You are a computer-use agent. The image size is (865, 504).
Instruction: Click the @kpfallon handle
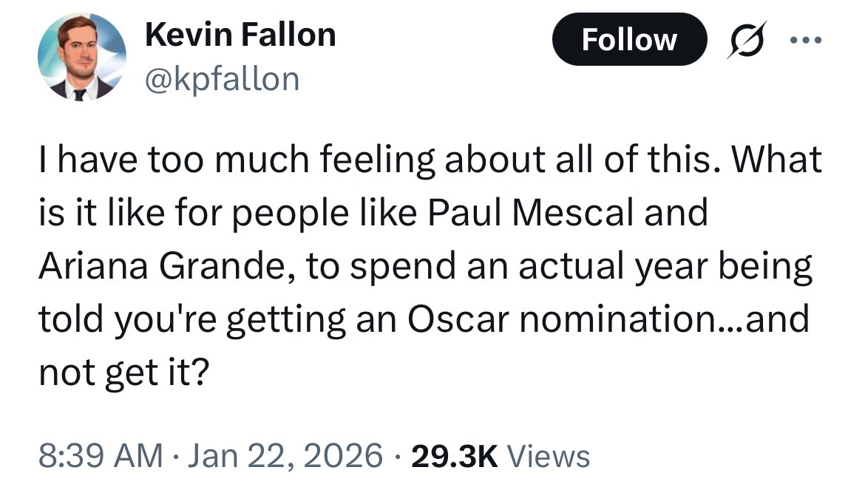point(223,78)
